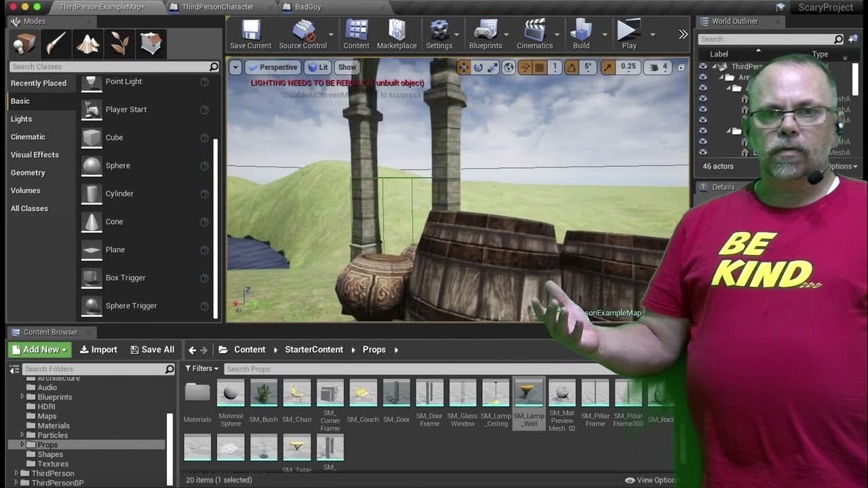Toggle visibility eye for ThirdPerson world row
Viewport: 868px width, 488px height.
coord(703,66)
